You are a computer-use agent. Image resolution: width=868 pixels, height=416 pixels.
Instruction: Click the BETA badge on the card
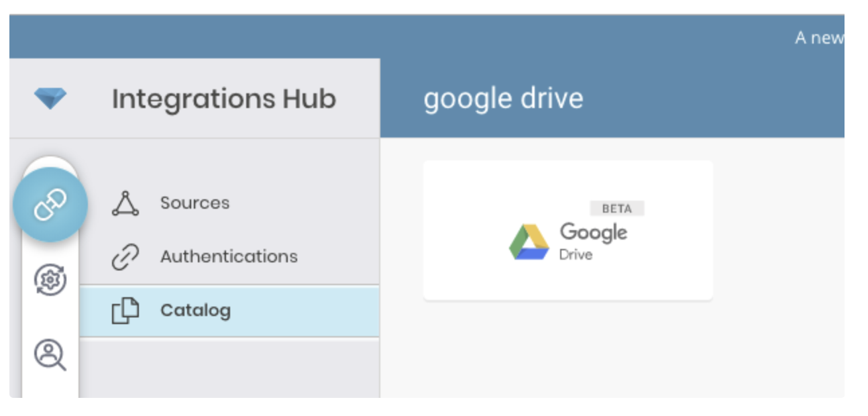coord(616,209)
